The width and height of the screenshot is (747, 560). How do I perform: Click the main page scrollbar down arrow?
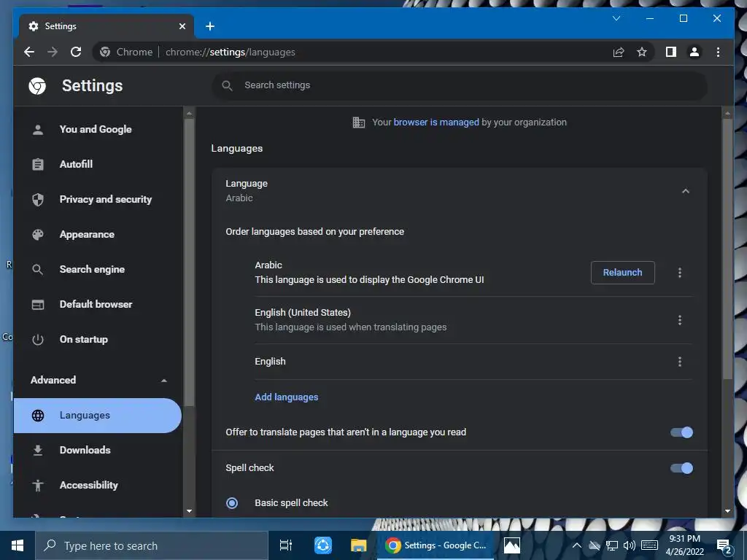click(727, 511)
